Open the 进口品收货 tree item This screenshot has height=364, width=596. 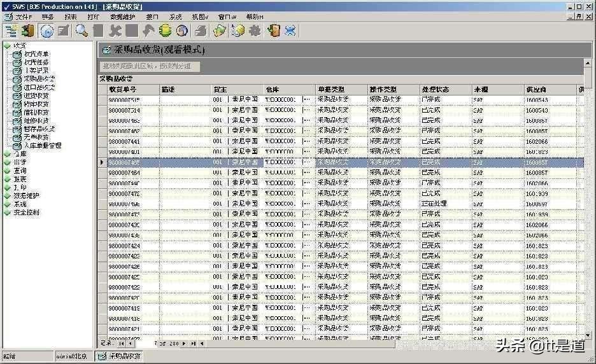(39, 87)
